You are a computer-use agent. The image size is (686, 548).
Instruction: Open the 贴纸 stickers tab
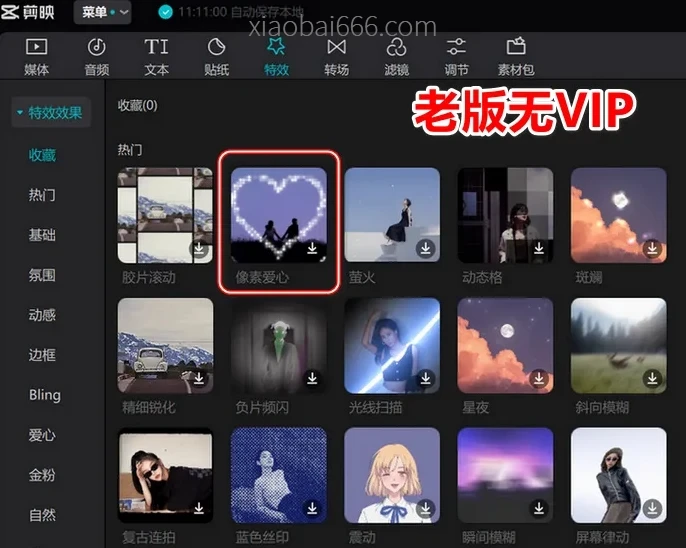(x=216, y=57)
